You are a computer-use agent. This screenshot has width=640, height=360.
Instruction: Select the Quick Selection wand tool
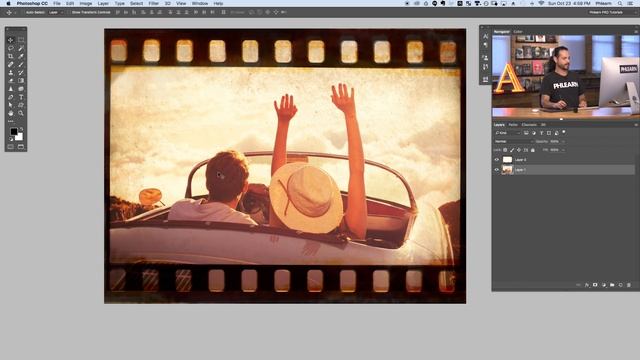pos(21,48)
